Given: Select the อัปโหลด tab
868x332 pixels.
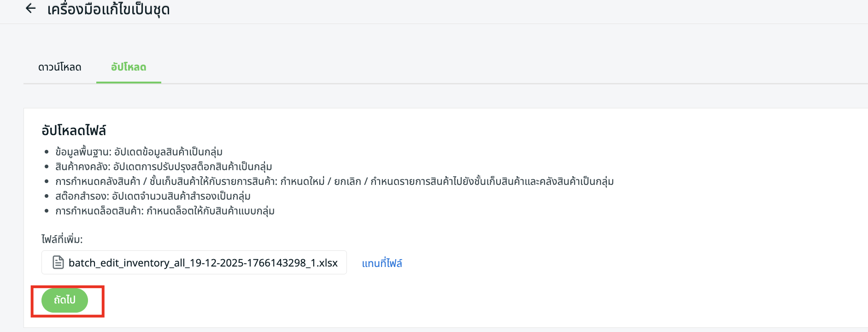Looking at the screenshot, I should (x=129, y=67).
